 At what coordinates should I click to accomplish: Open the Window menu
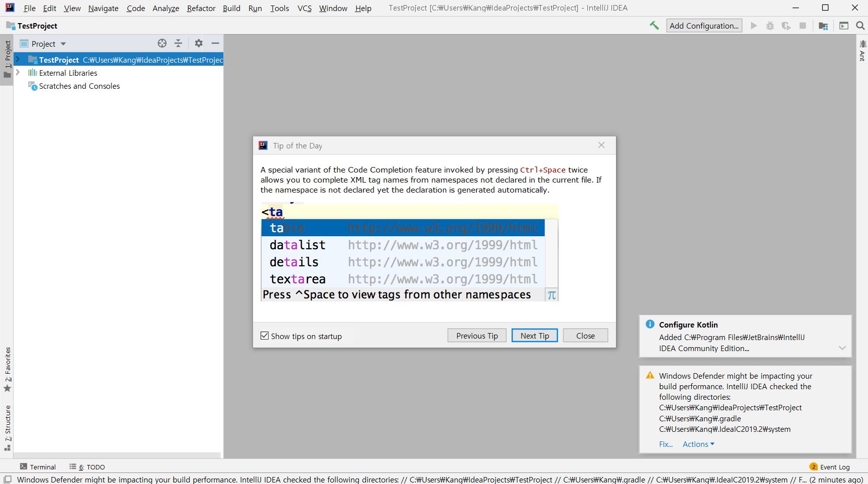point(333,8)
